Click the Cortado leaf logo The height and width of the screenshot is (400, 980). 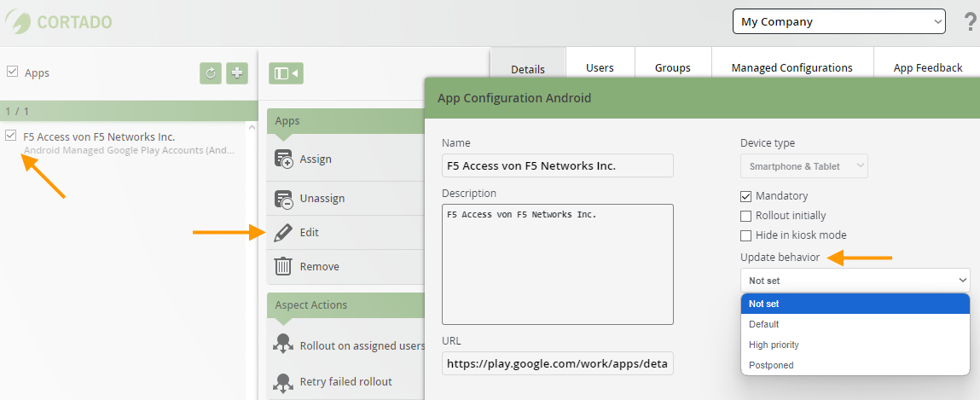click(18, 22)
